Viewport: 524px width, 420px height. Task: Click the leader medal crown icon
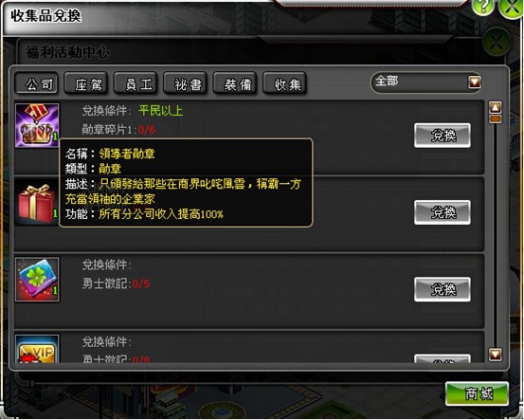tap(37, 125)
